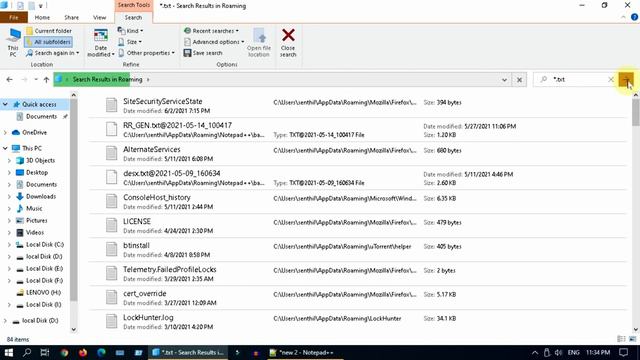Stop loading in the address bar
Image resolution: width=640 pixels, height=360 pixels.
click(x=519, y=80)
